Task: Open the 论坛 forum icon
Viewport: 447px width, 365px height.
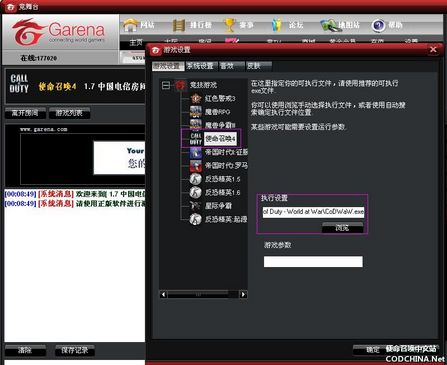Action: point(276,25)
